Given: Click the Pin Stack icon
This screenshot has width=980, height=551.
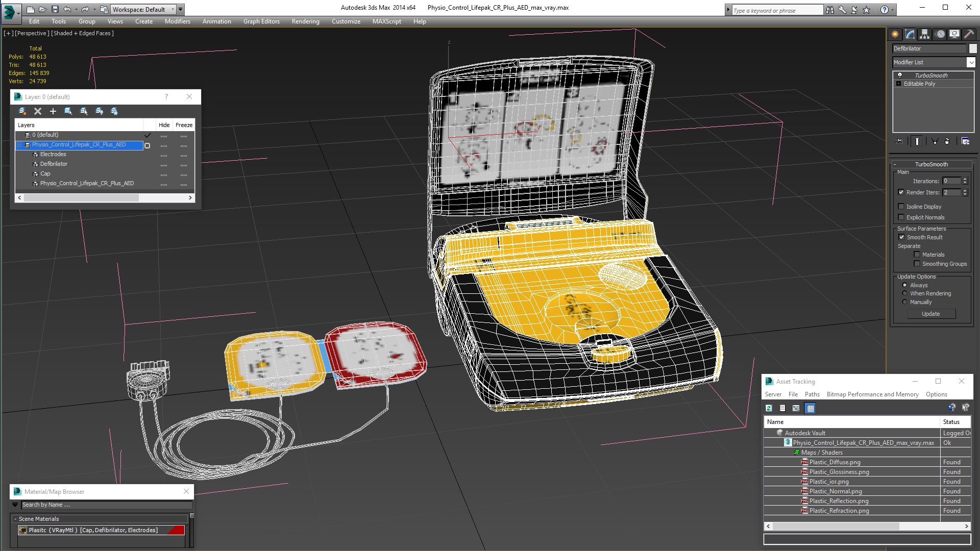Looking at the screenshot, I should [x=899, y=141].
